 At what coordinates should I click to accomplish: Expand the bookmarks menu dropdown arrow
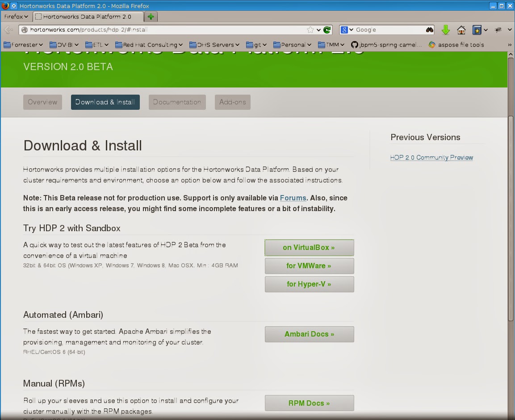tap(486, 30)
